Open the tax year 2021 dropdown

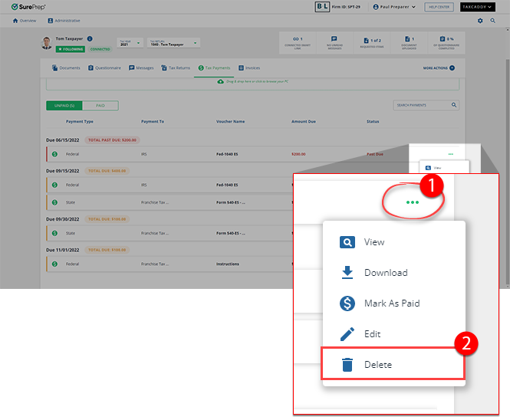coord(130,44)
